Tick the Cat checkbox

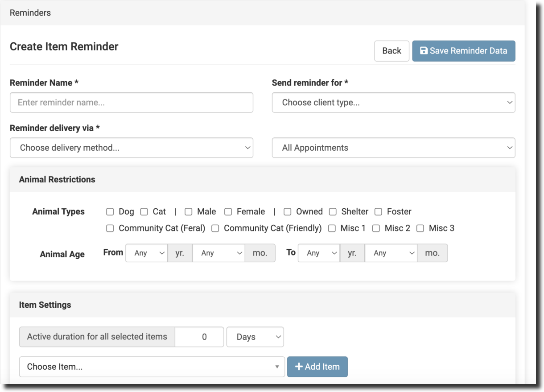[144, 212]
